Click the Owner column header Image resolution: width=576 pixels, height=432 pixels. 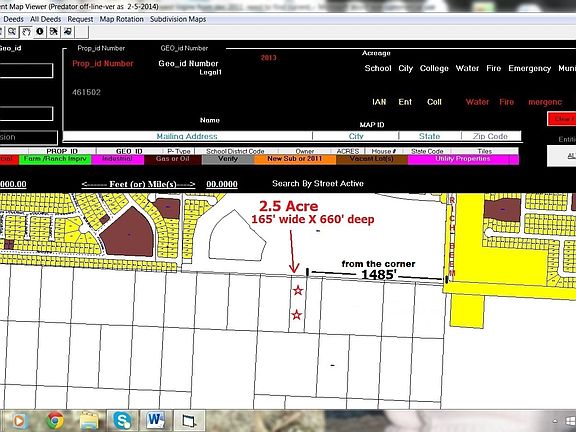[x=305, y=151]
